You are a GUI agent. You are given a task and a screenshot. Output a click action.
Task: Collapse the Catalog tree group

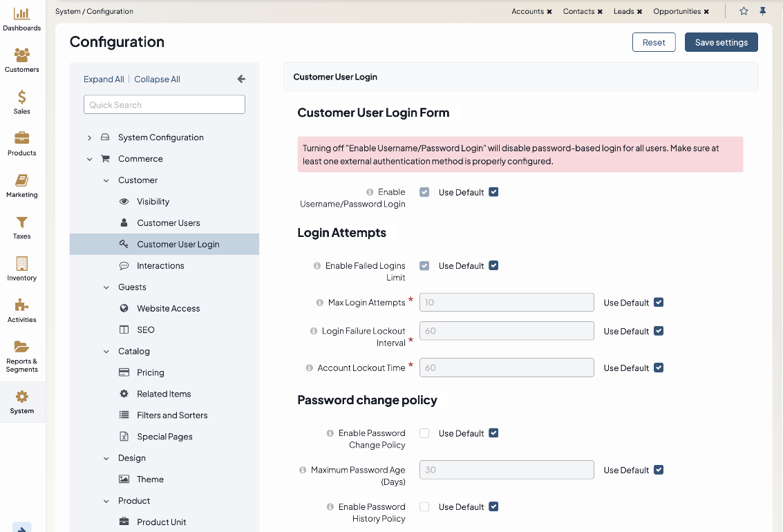(106, 351)
